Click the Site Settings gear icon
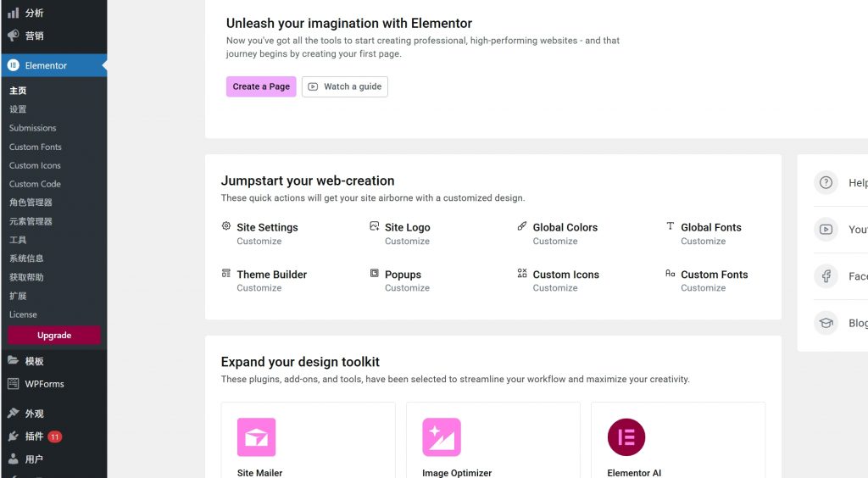Screen dimensions: 868x478 [x=225, y=225]
